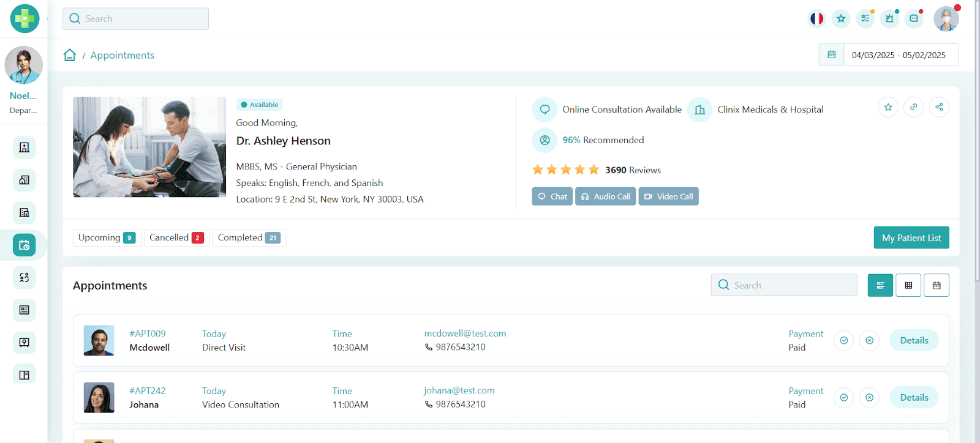Viewport: 980px width, 443px height.
Task: Switch to the Completed appointments tab
Action: pyautogui.click(x=249, y=237)
